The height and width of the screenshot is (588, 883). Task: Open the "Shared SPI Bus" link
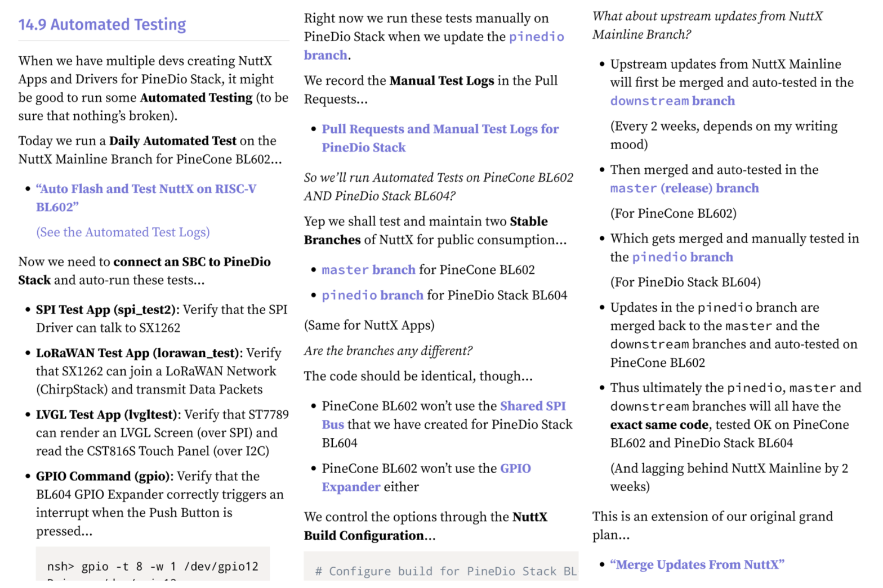coord(532,406)
